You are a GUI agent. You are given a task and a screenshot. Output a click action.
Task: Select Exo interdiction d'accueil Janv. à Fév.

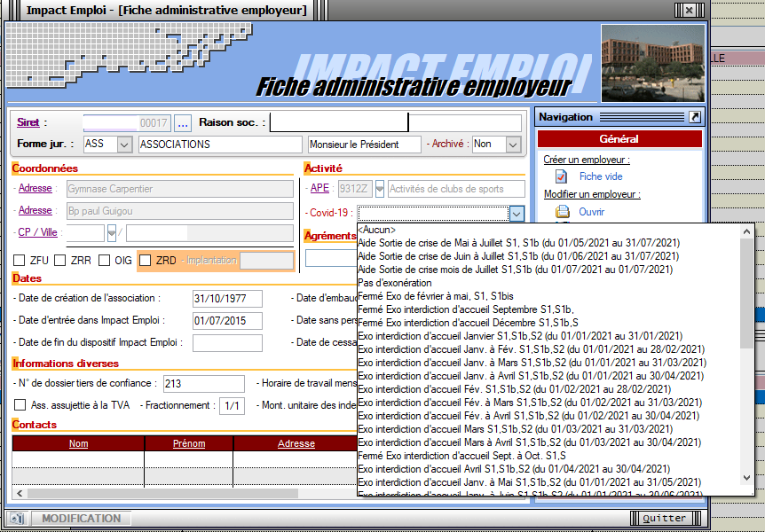(532, 349)
